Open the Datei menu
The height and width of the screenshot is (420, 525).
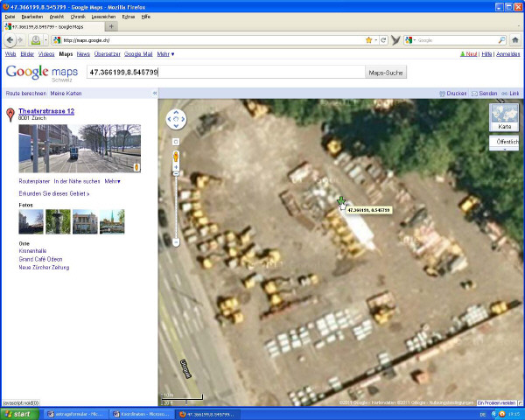tap(10, 17)
